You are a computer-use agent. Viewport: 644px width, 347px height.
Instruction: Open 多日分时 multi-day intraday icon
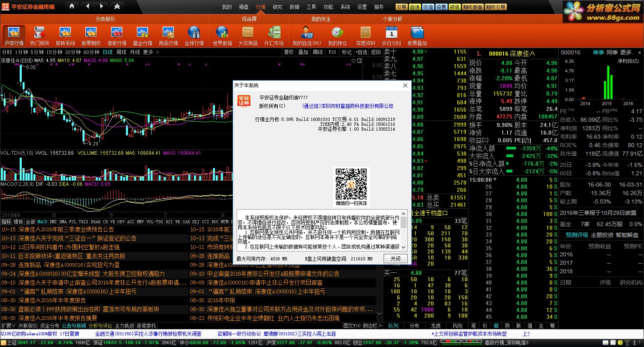[x=391, y=36]
